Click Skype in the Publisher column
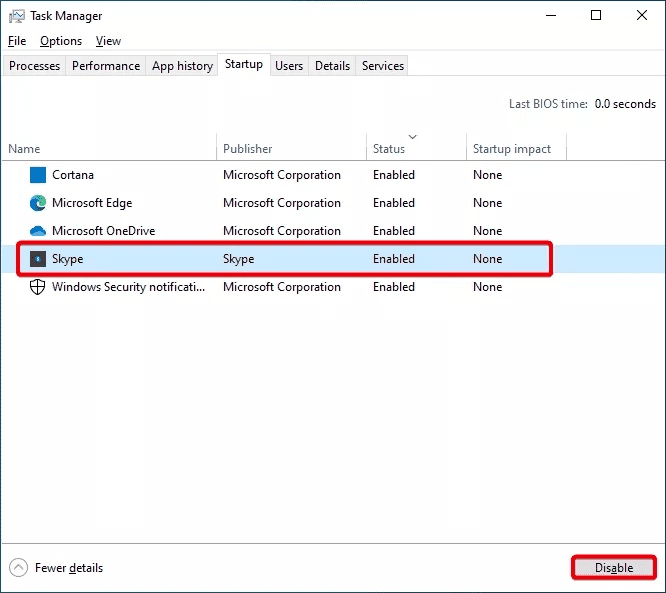 click(238, 259)
